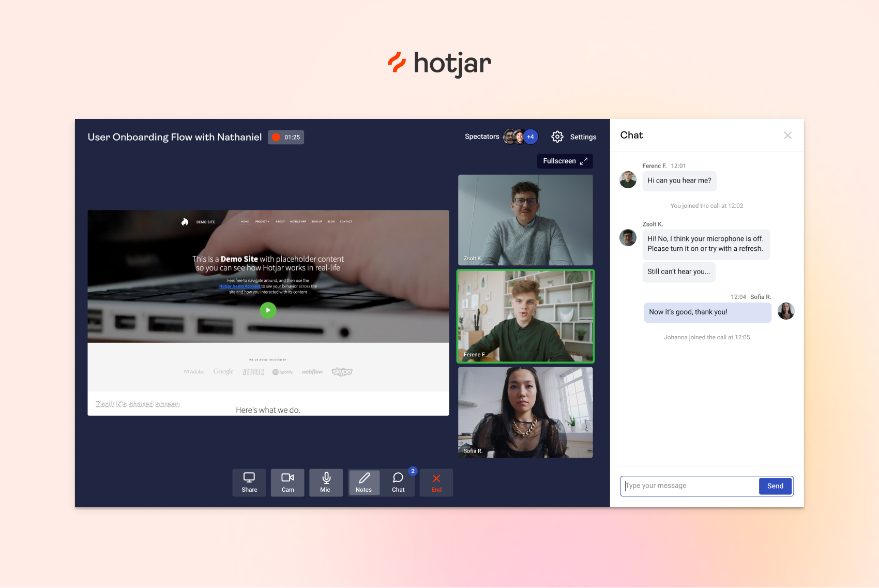The image size is (879, 588).
Task: Click SIGN UP in the demo site nav
Action: pyautogui.click(x=316, y=221)
